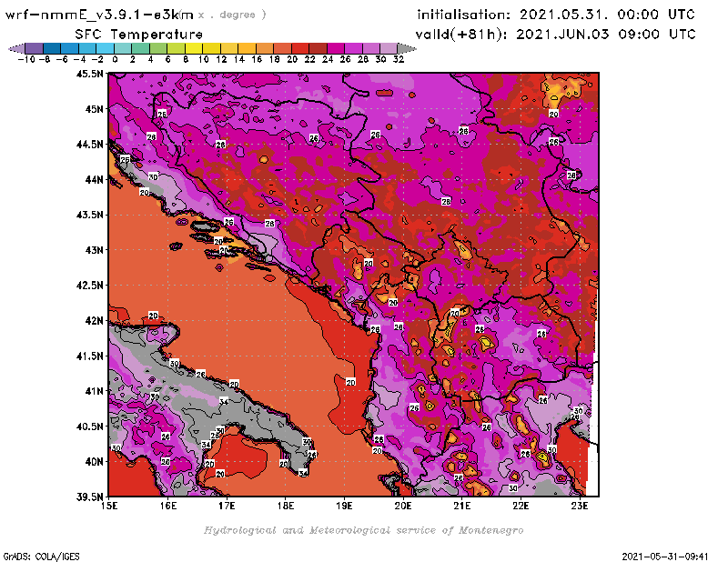Pick the orange segment between 16 and 18
The height and width of the screenshot is (562, 728).
(x=265, y=48)
